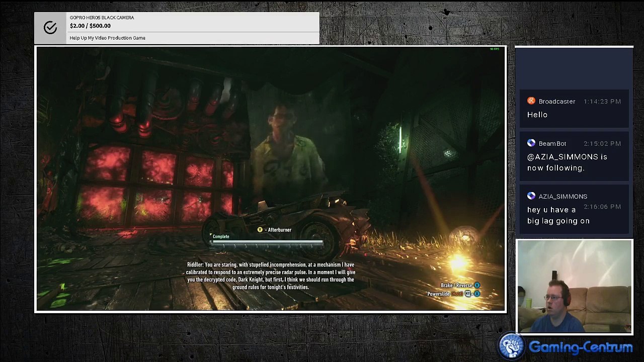Click the donation goal checkmark icon

pyautogui.click(x=50, y=28)
